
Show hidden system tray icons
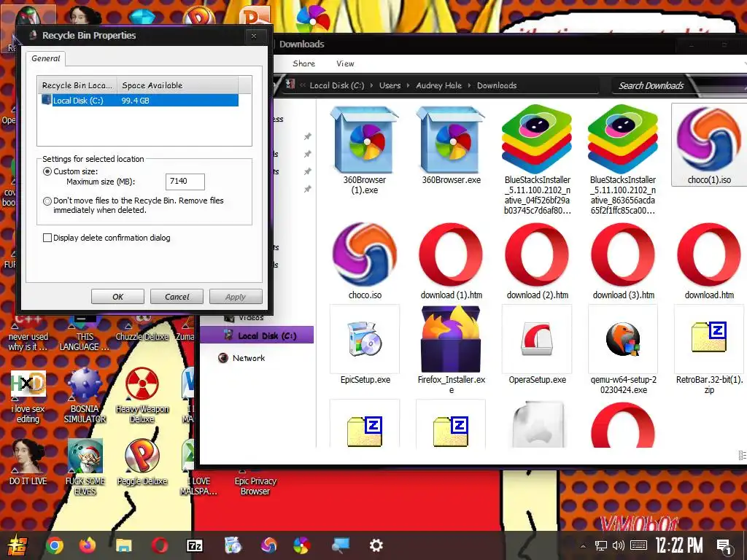pyautogui.click(x=583, y=545)
